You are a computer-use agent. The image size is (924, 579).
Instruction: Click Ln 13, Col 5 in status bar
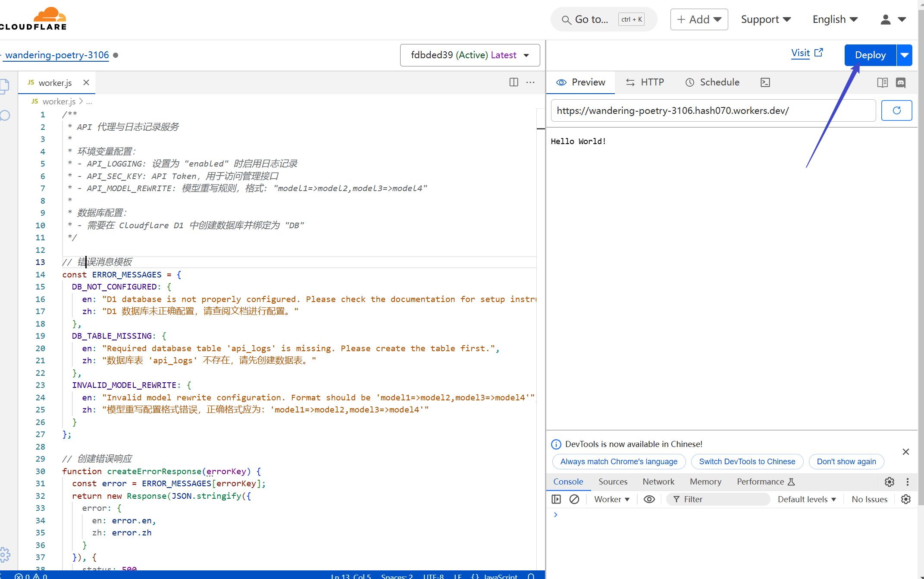coord(351,576)
